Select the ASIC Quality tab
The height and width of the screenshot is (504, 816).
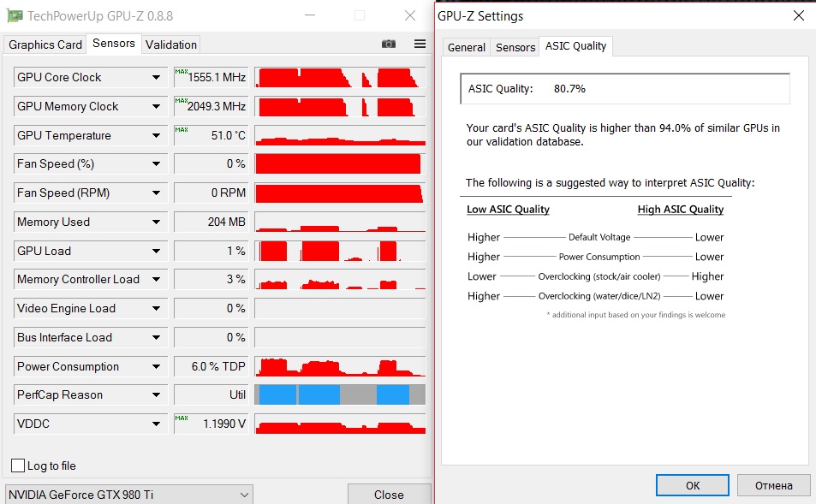coord(575,45)
